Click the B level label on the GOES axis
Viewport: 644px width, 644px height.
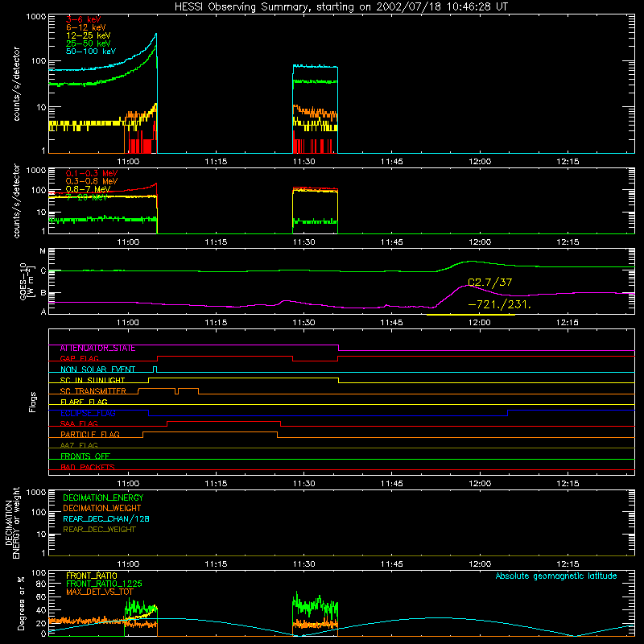pos(43,293)
